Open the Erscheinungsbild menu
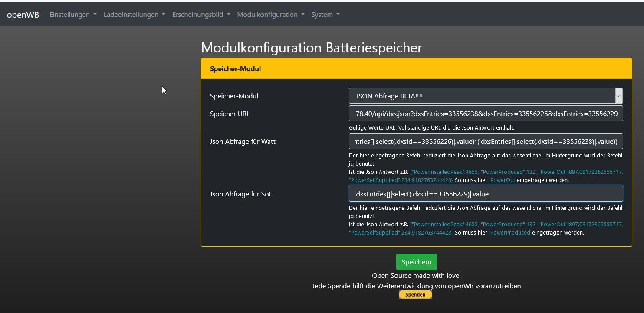Image resolution: width=644 pixels, height=313 pixels. click(x=201, y=15)
